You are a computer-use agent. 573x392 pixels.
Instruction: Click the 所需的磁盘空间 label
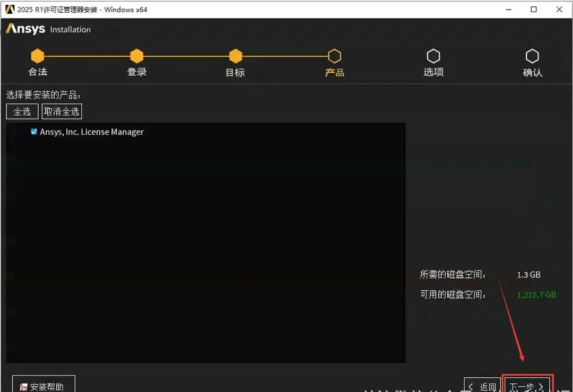click(x=453, y=274)
